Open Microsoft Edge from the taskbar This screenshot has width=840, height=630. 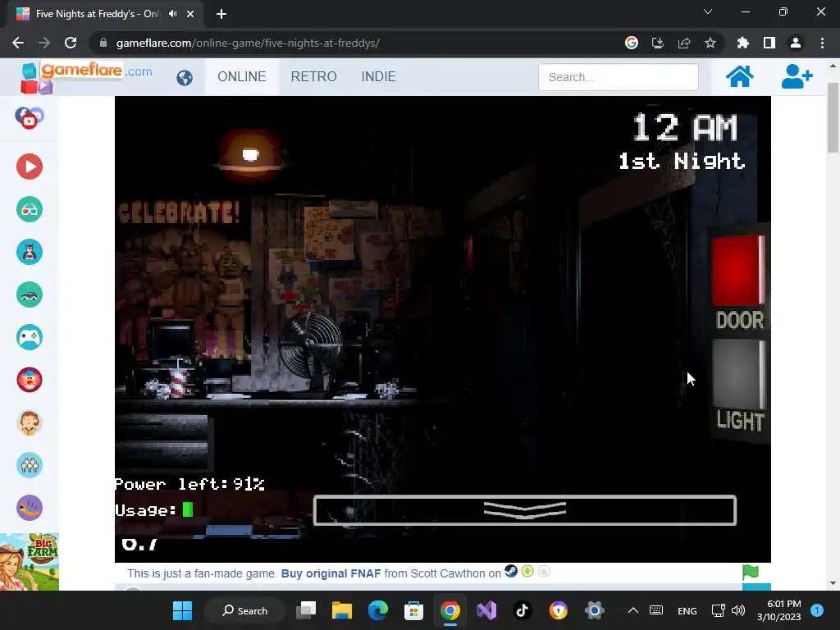click(x=378, y=610)
